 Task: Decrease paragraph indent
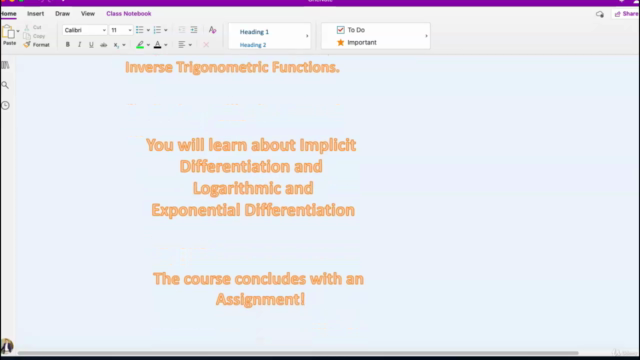[x=182, y=30]
